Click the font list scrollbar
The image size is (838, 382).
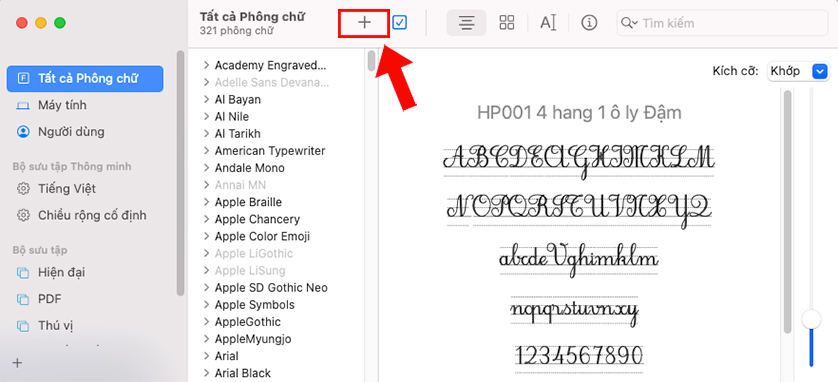coord(371,60)
